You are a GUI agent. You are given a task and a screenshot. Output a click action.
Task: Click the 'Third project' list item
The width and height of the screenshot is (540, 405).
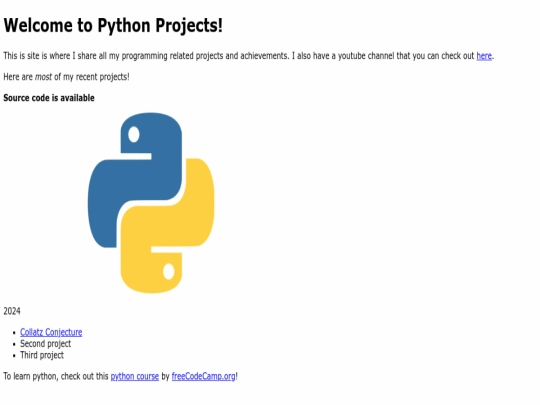pyautogui.click(x=42, y=355)
